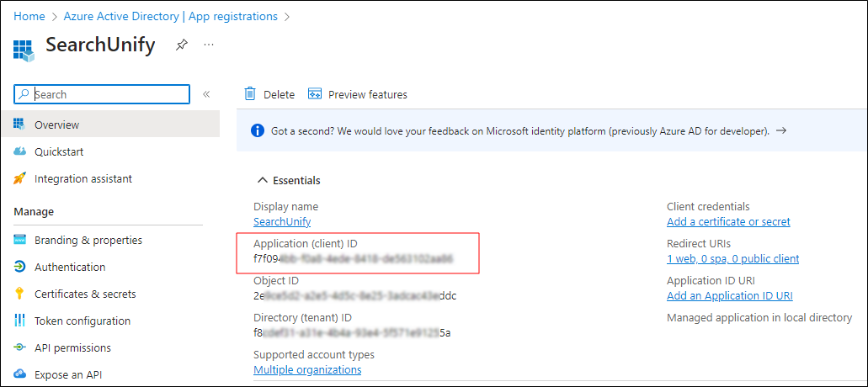This screenshot has height=387, width=868.
Task: Open Token configuration page
Action: 83,321
